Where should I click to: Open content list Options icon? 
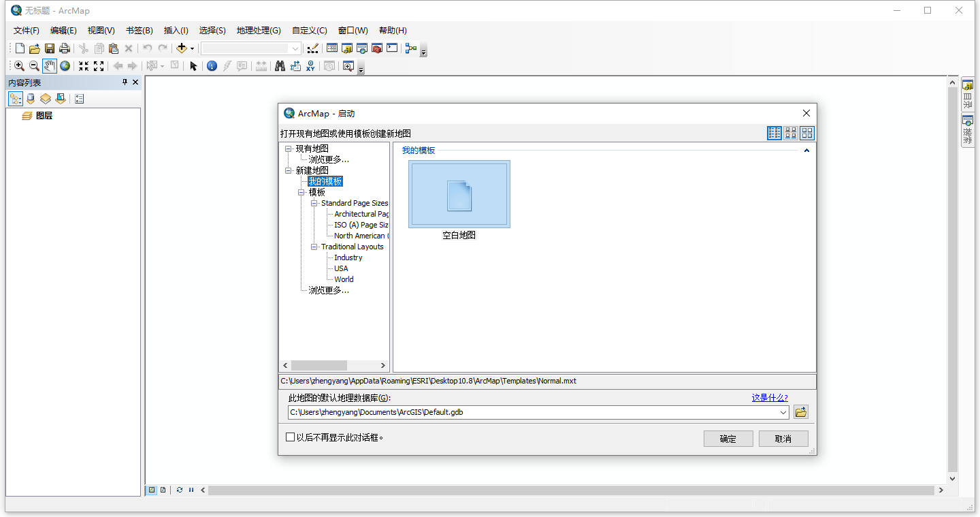(x=80, y=99)
